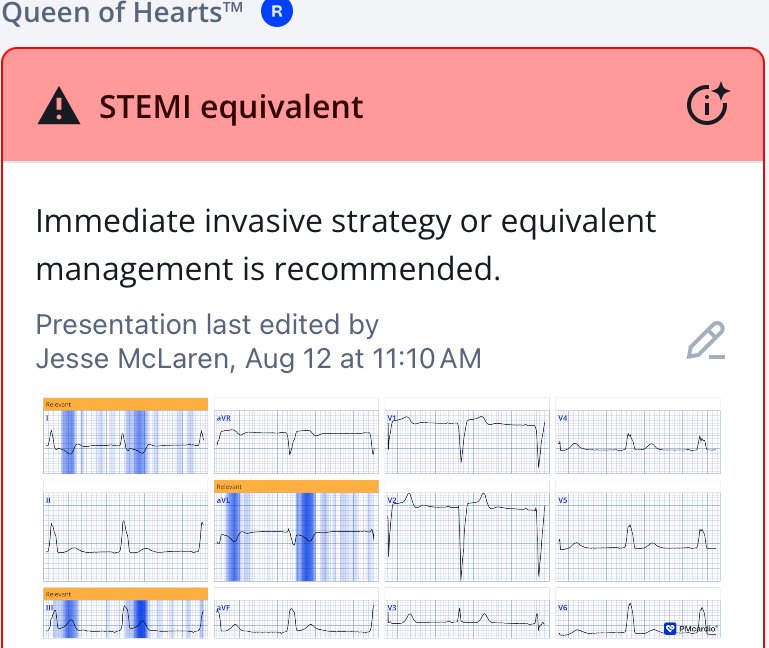Select the lead II tracing
This screenshot has width=769, height=648.
coord(126,531)
